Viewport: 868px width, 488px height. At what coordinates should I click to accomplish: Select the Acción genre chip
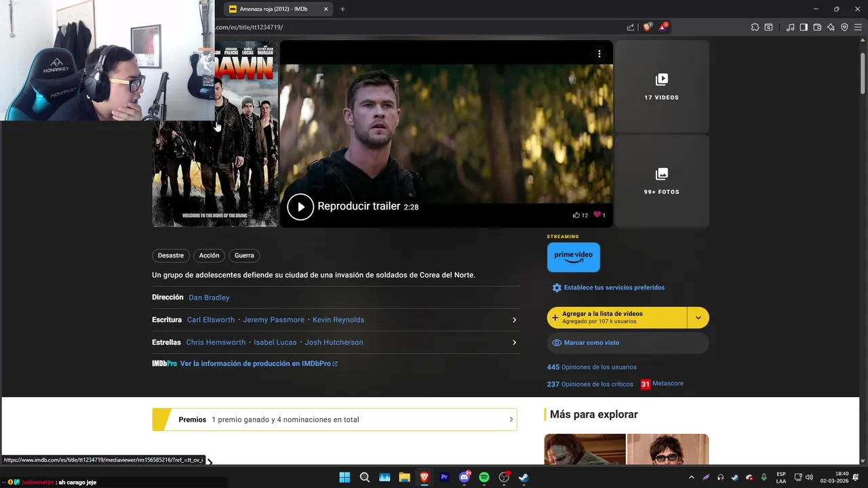coord(209,256)
